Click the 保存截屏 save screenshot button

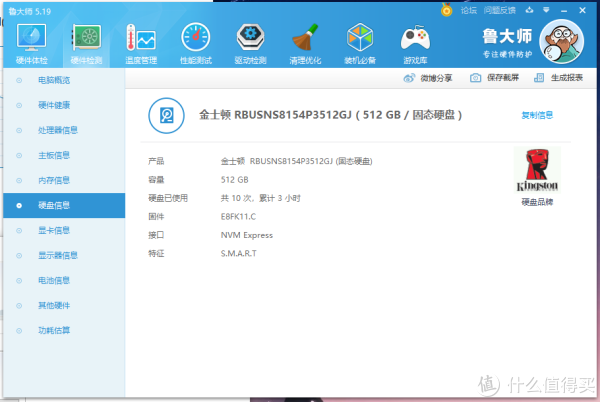coord(494,78)
